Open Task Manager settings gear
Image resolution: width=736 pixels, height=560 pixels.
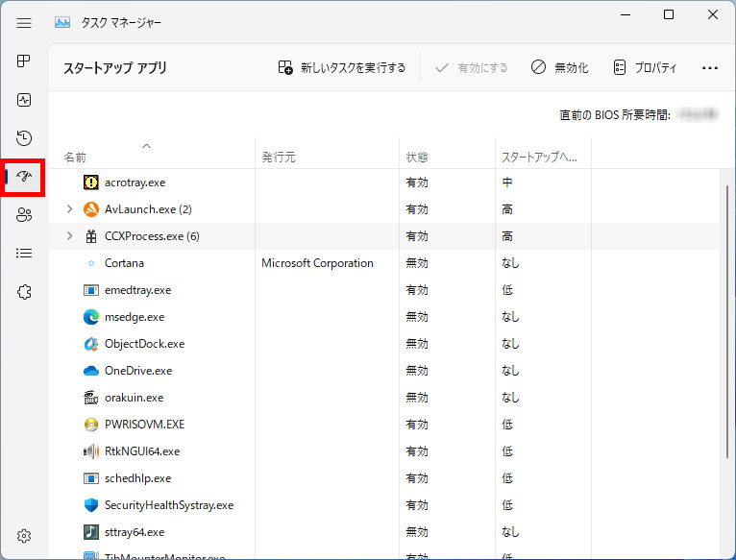coord(24,536)
